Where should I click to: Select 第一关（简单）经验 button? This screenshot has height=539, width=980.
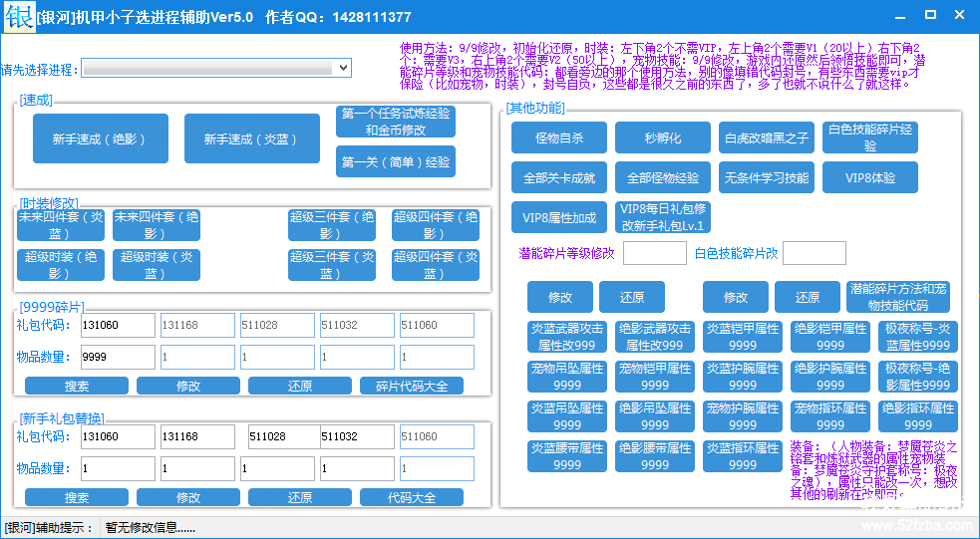[x=396, y=161]
